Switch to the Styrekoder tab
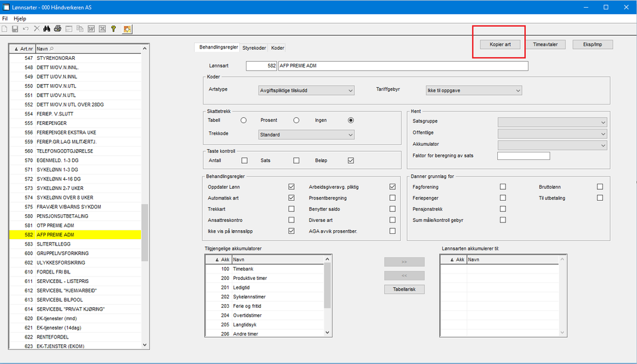Image resolution: width=637 pixels, height=364 pixels. coord(254,48)
